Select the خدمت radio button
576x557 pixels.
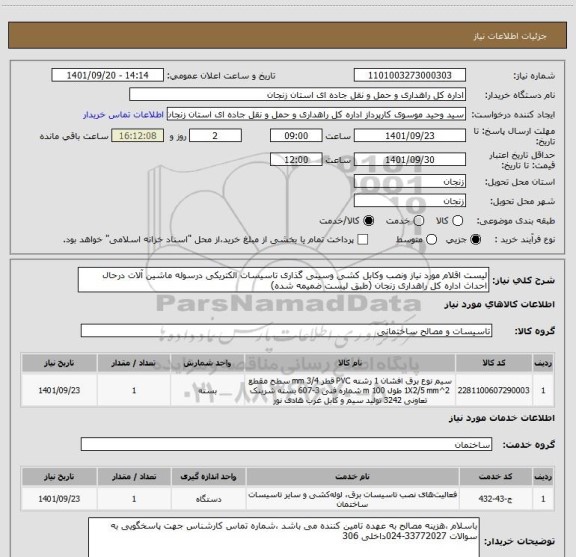pos(419,220)
